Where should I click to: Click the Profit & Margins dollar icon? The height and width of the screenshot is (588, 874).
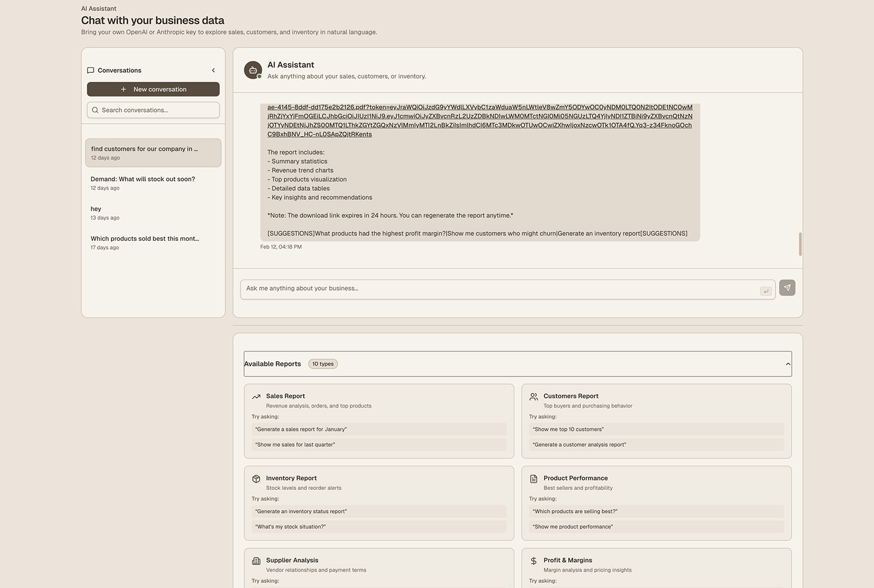pyautogui.click(x=533, y=561)
